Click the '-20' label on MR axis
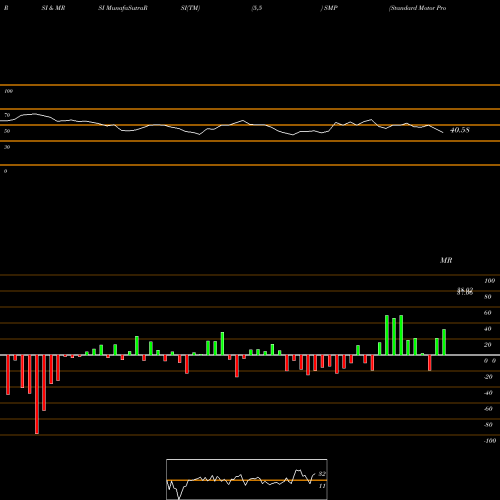This screenshot has width=500, height=500. click(488, 377)
